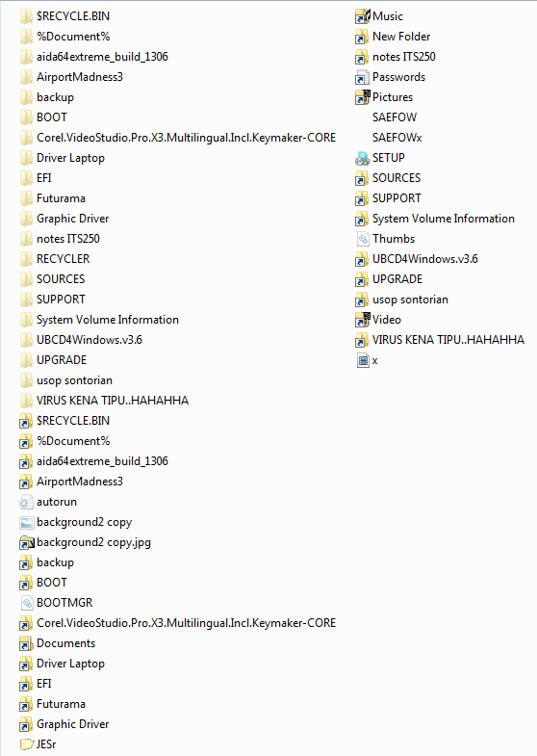Click the icon of the file named x

[x=363, y=360]
